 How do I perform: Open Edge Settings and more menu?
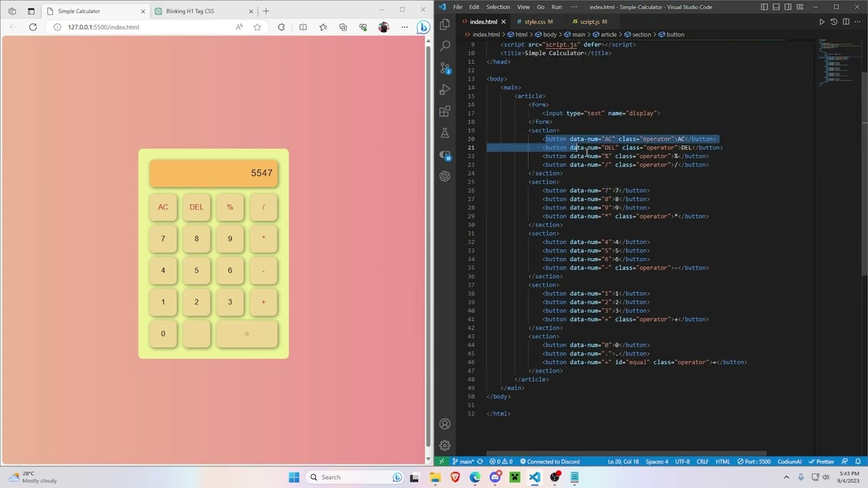tap(404, 27)
